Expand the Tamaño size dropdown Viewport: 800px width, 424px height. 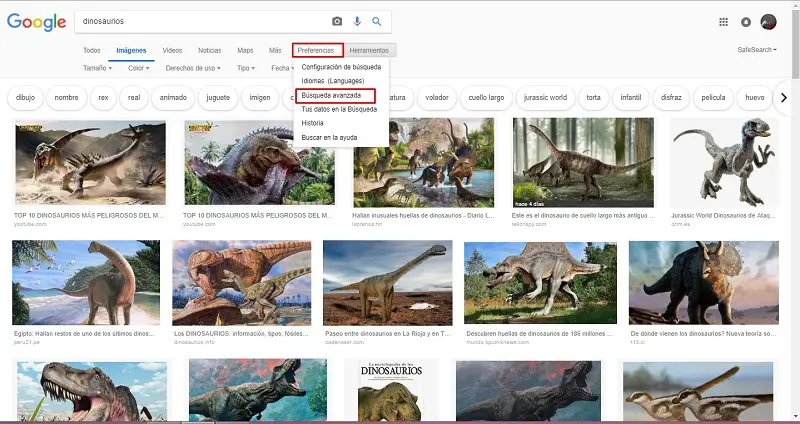click(96, 68)
